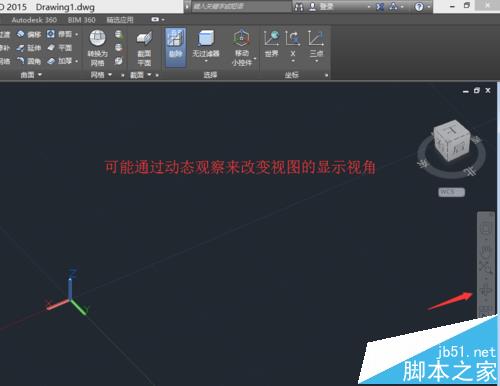The height and width of the screenshot is (386, 500).
Task: Switch to the BIM 360 ribbon tab
Action: [x=81, y=20]
